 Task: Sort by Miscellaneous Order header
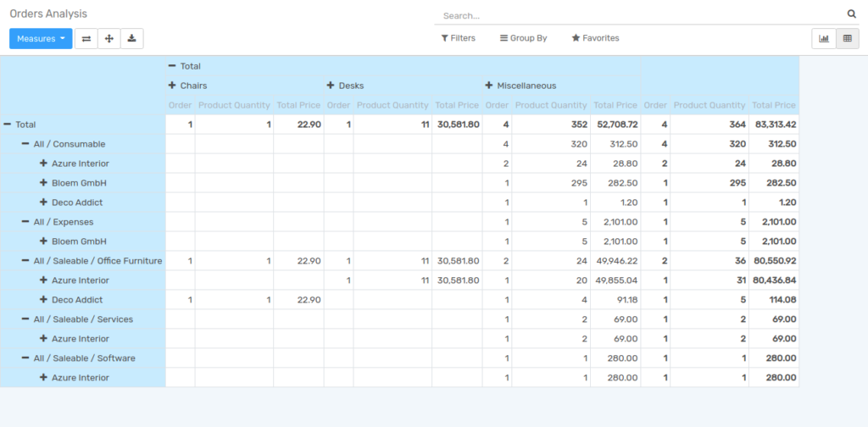pos(497,105)
